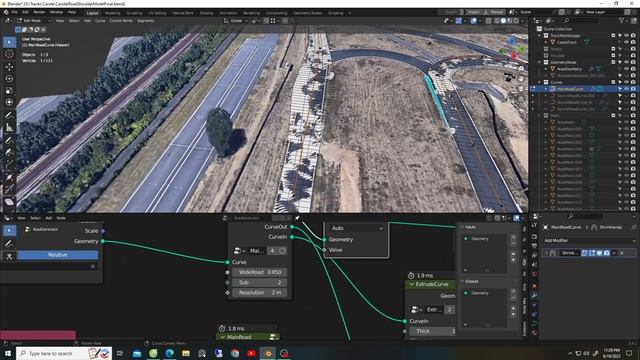This screenshot has width=640, height=360.
Task: Adjust the Sub 2 value field
Action: click(x=260, y=282)
